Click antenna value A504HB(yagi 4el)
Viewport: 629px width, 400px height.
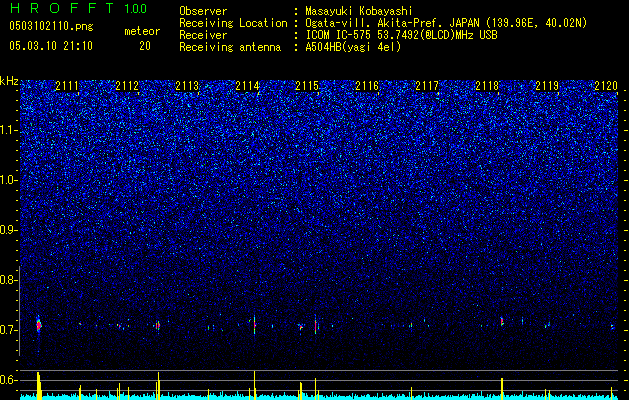tap(353, 47)
